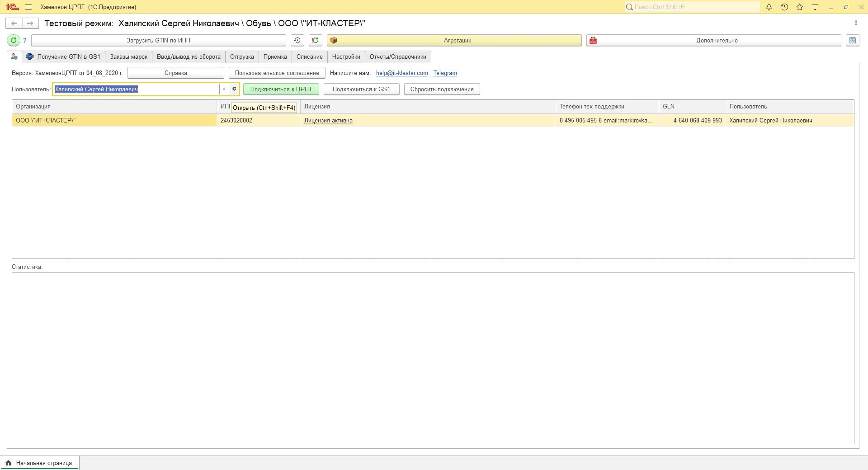
Task: Click Подключиться к ЦРПТ button
Action: pyautogui.click(x=281, y=89)
